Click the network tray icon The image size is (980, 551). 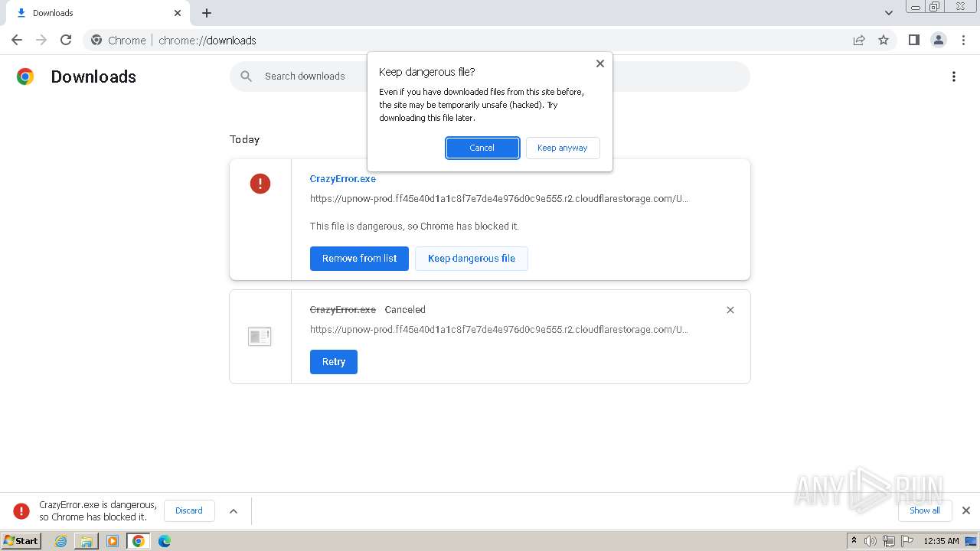click(x=889, y=541)
